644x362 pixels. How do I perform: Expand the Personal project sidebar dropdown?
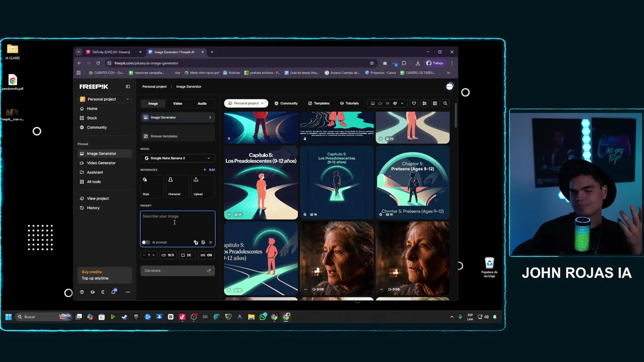105,99
